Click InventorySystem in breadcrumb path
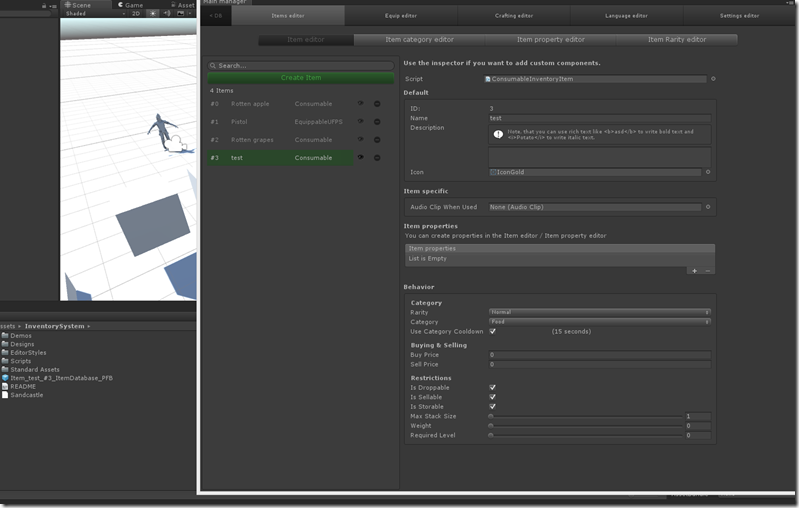Screen dimensions: 799x508 pyautogui.click(x=55, y=326)
